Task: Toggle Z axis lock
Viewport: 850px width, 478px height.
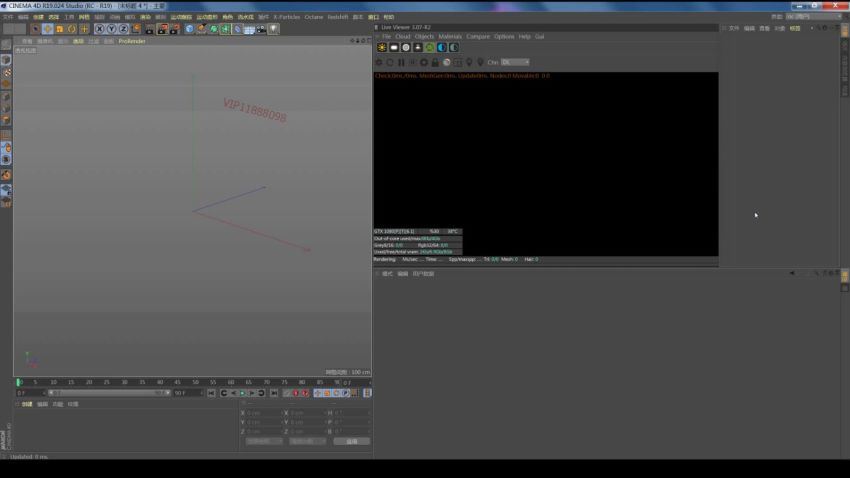Action: (x=124, y=29)
